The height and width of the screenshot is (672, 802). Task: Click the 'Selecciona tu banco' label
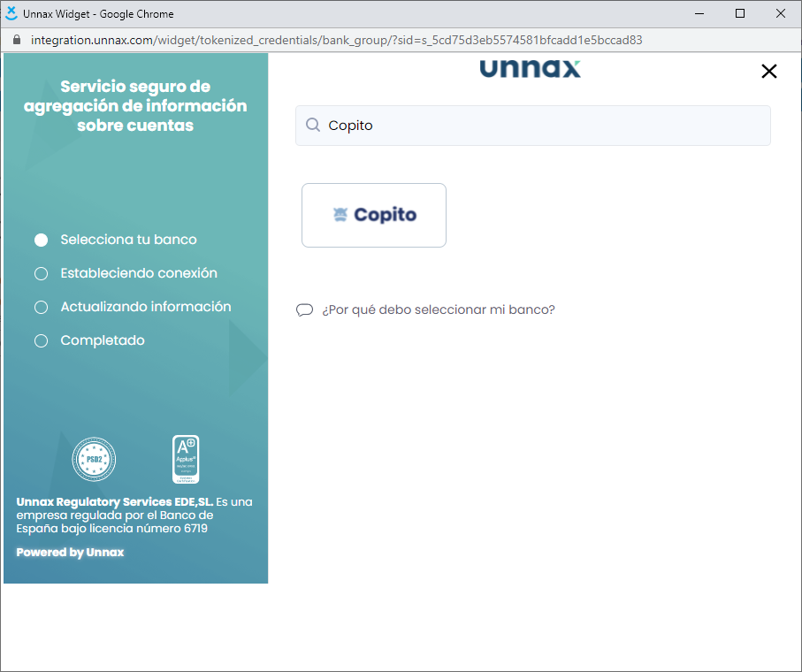click(x=128, y=240)
